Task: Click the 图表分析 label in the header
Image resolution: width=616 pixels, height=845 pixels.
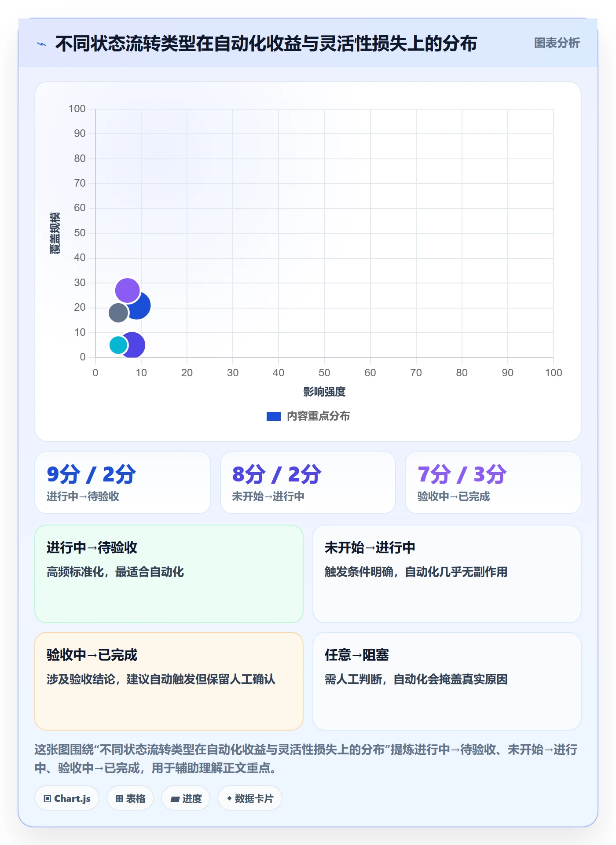Action: click(557, 43)
